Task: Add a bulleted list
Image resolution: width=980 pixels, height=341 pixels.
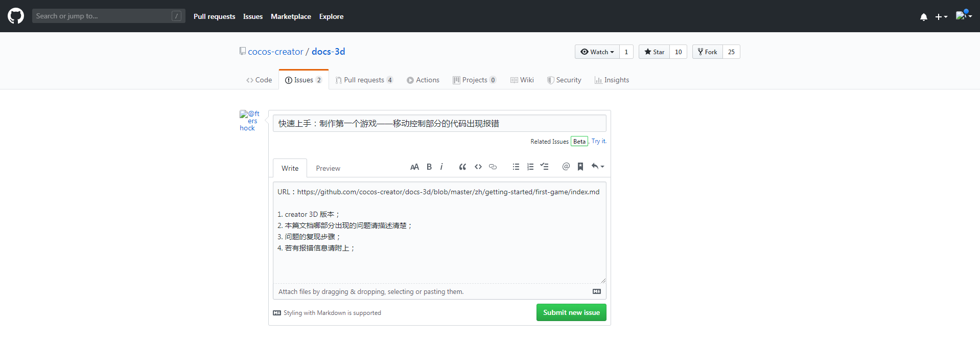Action: tap(516, 167)
